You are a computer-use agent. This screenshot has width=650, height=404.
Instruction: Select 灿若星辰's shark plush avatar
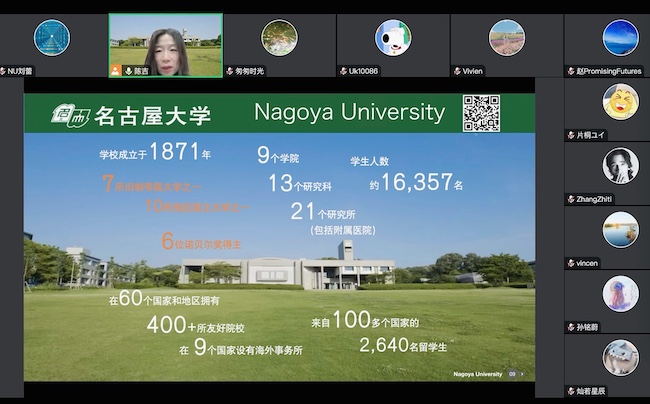[621, 358]
